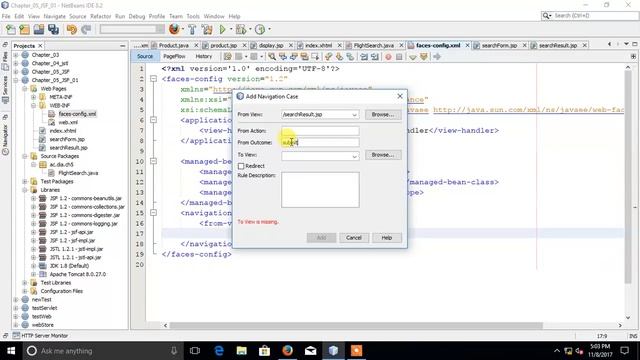
Task: Click the New File toolbar icon
Action: (x=11, y=29)
